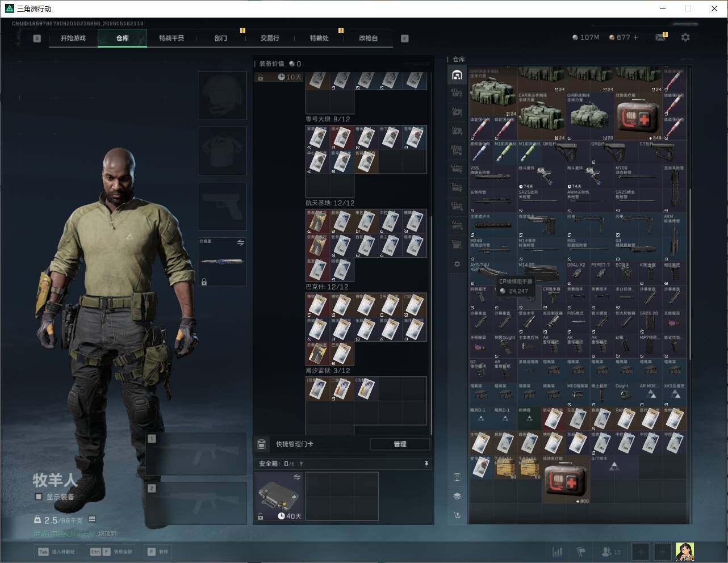This screenshot has width=728, height=563.
Task: Select the AWM barrel item
Action: (590, 200)
